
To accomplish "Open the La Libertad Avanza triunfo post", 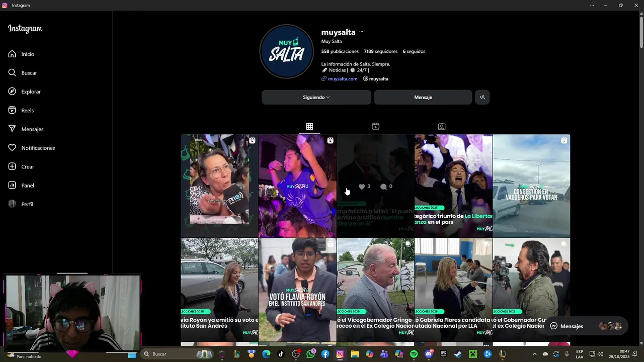I will point(453,186).
